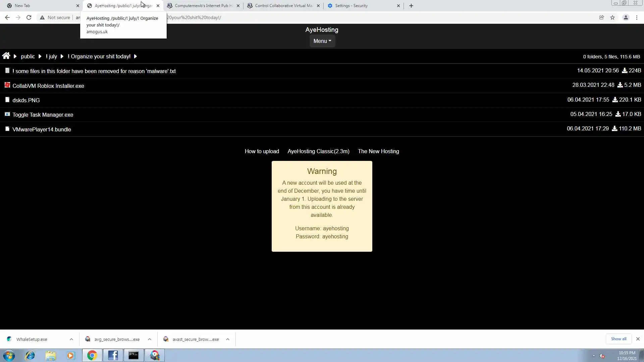644x362 pixels.
Task: Open Chrome user profile icon
Action: [x=626, y=17]
